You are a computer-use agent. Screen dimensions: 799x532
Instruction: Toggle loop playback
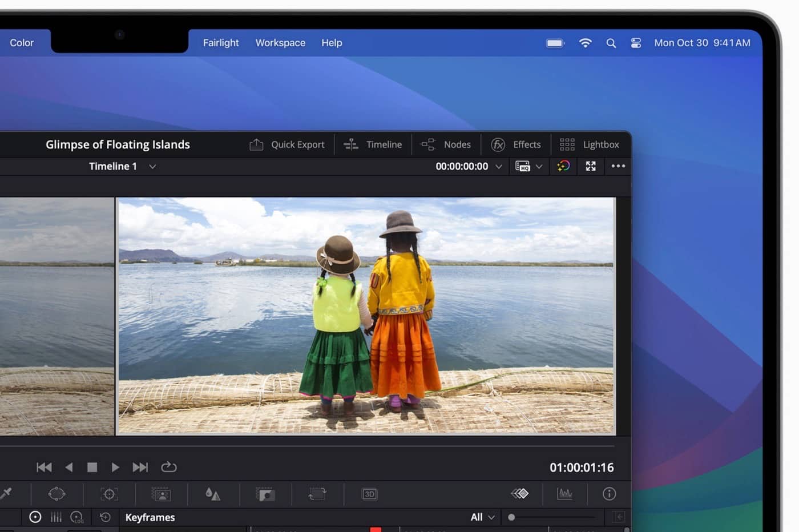(x=168, y=467)
